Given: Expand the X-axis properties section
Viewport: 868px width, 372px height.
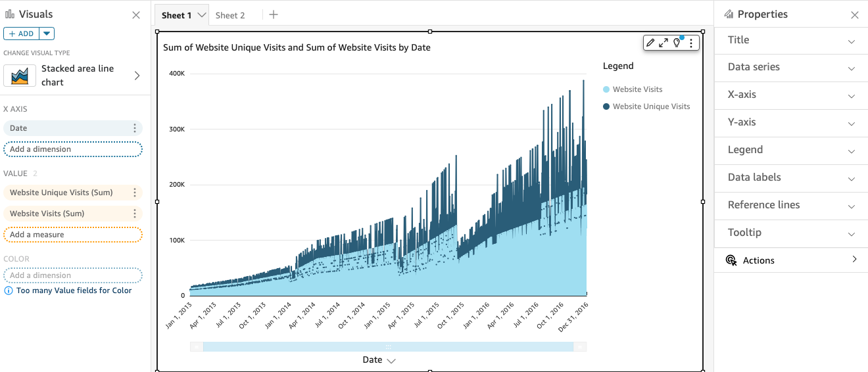Looking at the screenshot, I should point(791,95).
